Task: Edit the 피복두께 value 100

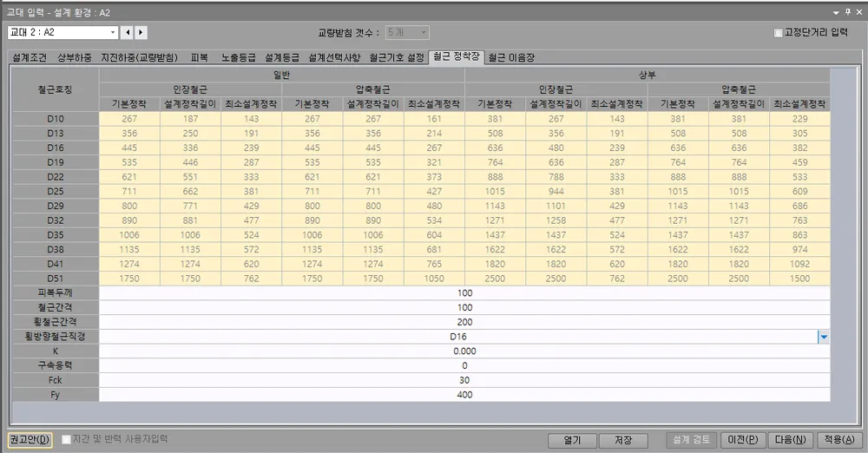Action: click(464, 293)
